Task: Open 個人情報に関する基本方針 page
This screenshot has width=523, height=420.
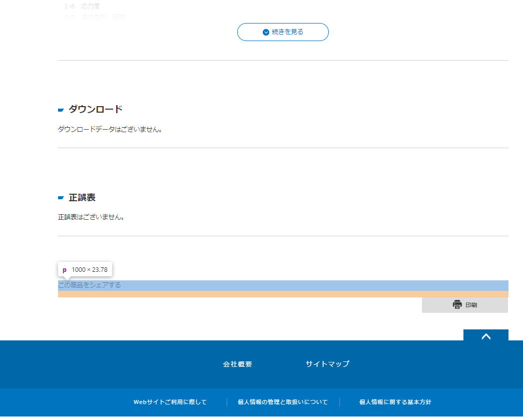Action: coord(395,402)
